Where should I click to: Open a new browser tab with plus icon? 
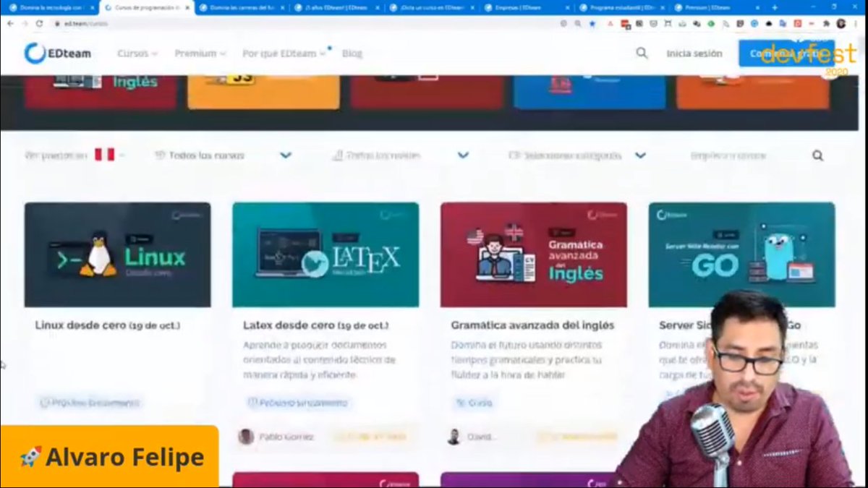[775, 7]
